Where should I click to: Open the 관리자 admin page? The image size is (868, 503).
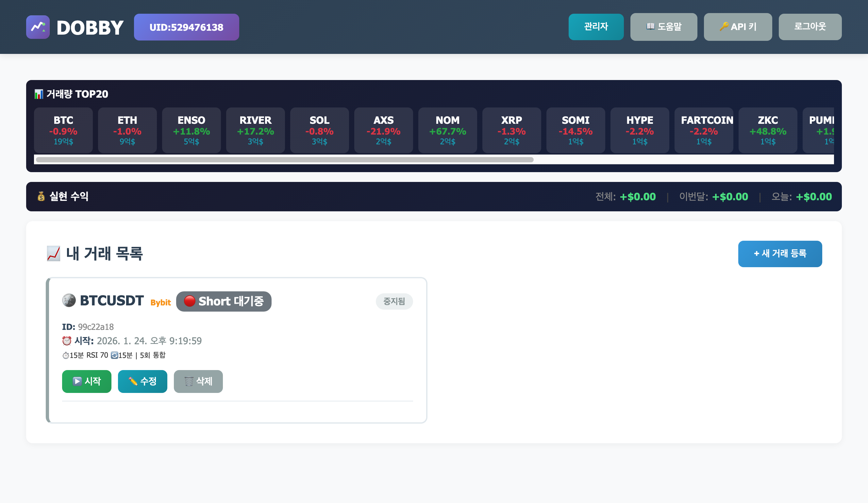pyautogui.click(x=596, y=27)
